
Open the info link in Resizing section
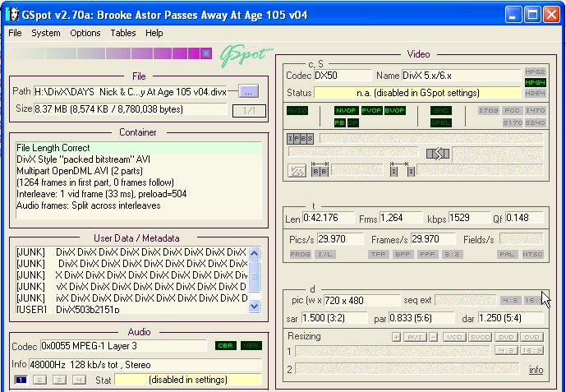536,370
